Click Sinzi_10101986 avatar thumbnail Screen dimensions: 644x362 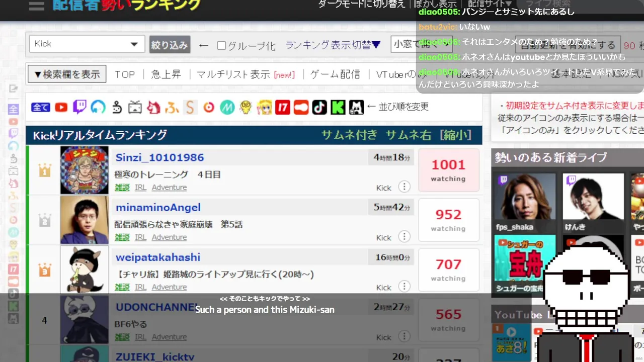85,170
